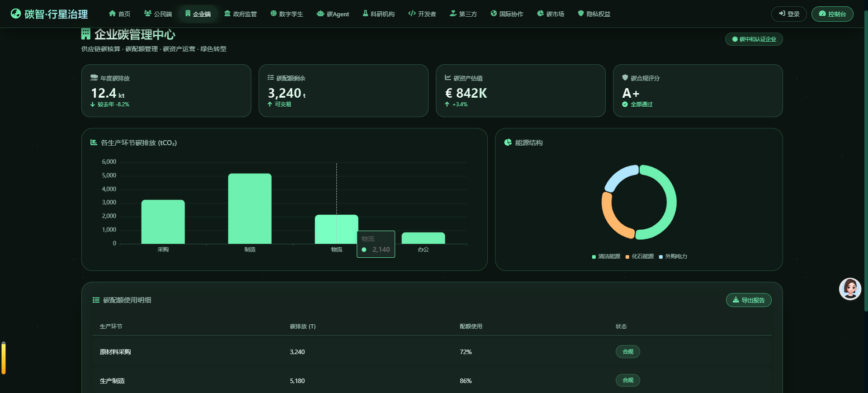Select the 企业端 navigation tab
This screenshot has height=393, width=868.
click(x=198, y=14)
